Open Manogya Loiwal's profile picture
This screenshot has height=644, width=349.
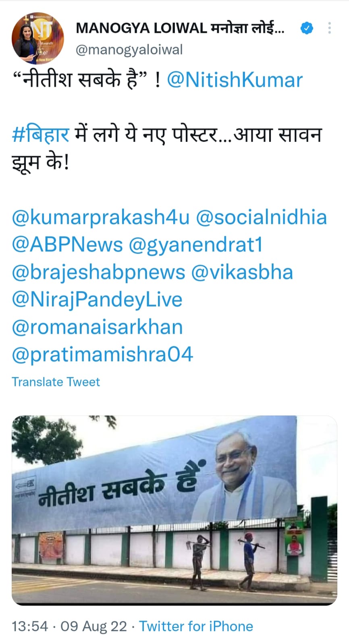pos(38,38)
